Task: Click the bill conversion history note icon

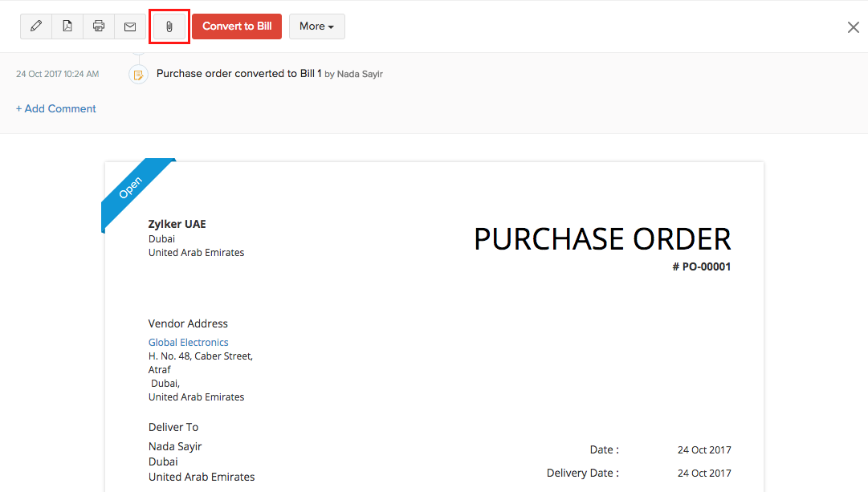Action: (138, 74)
